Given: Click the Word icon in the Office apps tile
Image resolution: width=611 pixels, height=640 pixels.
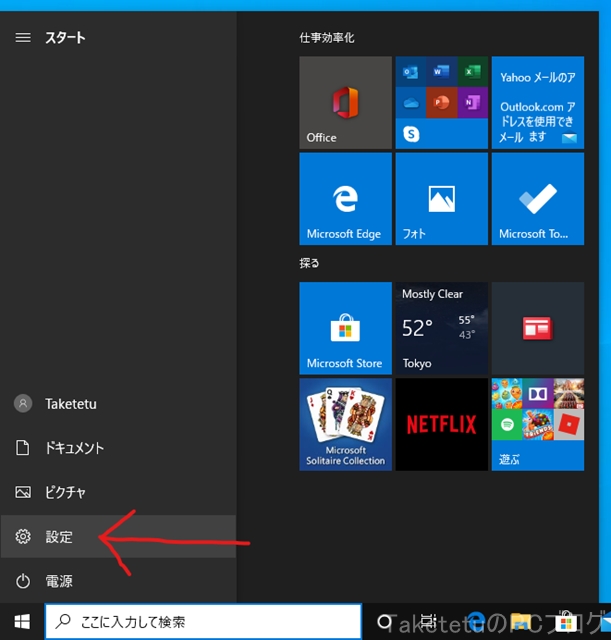Looking at the screenshot, I should point(441,72).
